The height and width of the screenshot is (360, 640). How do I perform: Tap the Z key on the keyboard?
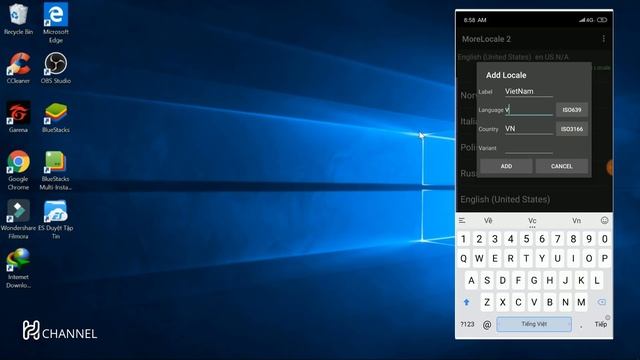pyautogui.click(x=487, y=302)
